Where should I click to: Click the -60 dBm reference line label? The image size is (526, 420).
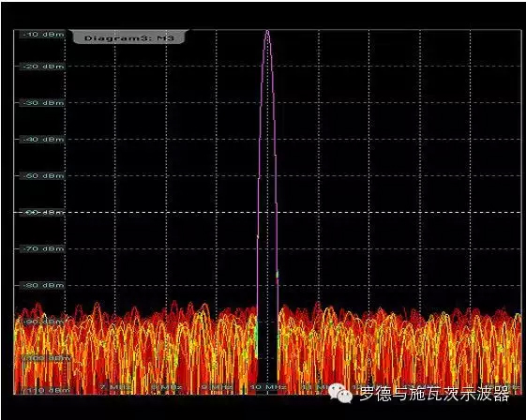[43, 213]
